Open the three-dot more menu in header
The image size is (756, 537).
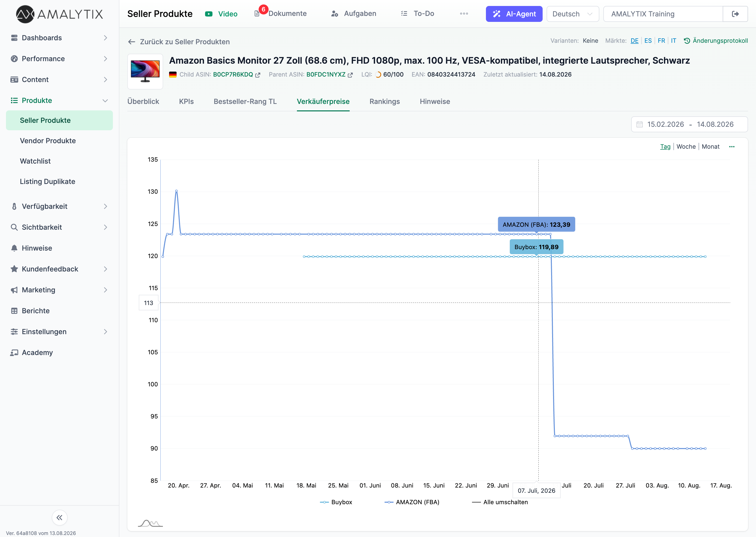point(464,14)
